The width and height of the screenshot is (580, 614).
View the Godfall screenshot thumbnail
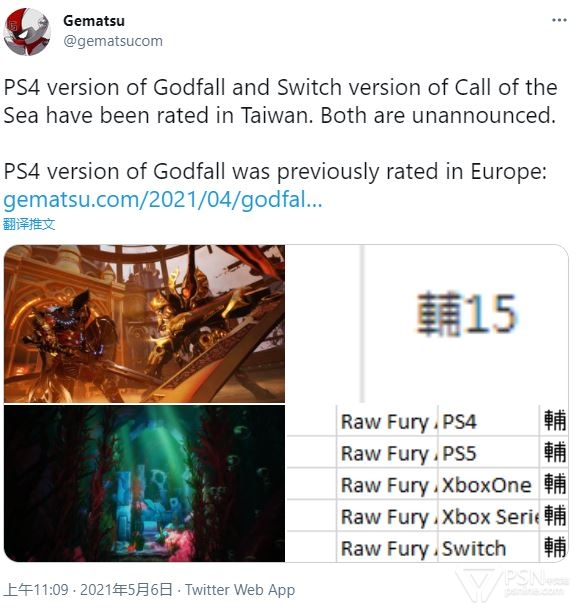pyautogui.click(x=145, y=324)
